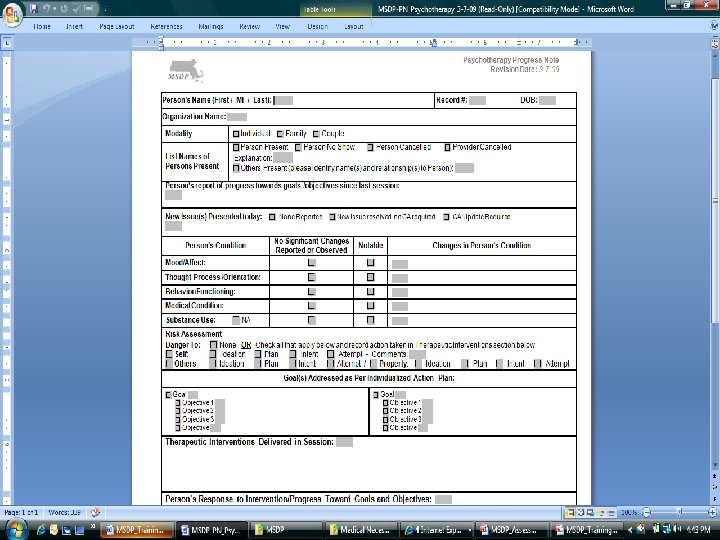Switch to Web Layout view icon
This screenshot has width=720, height=540.
click(591, 512)
